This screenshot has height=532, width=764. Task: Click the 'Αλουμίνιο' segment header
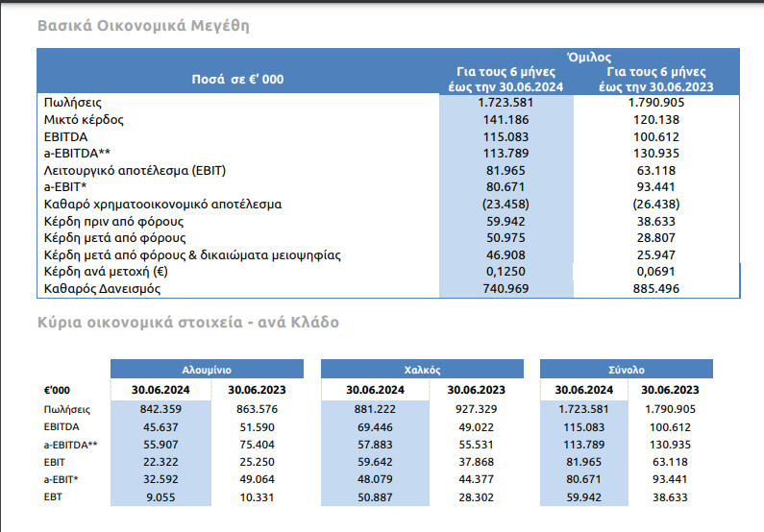pos(207,370)
